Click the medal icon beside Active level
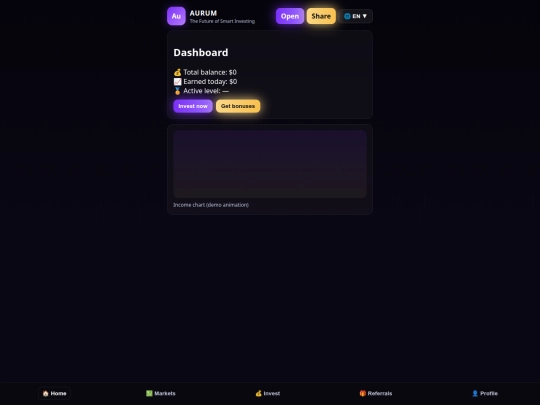The width and height of the screenshot is (540, 405). pos(177,91)
